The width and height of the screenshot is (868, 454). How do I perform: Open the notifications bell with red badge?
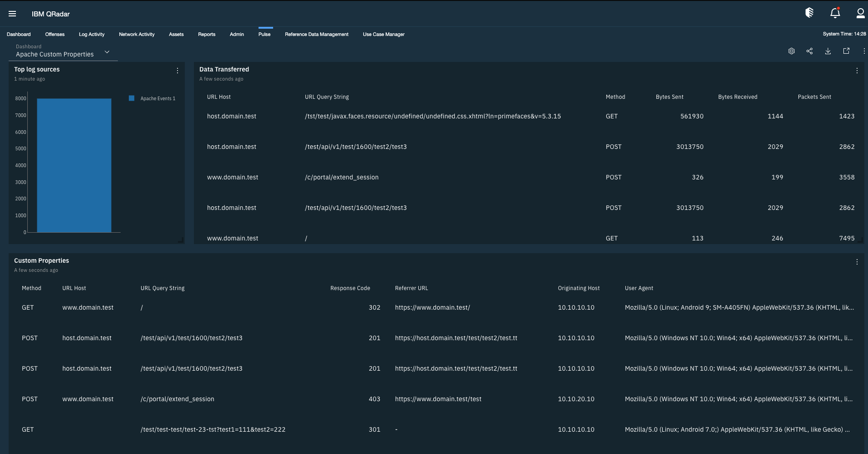click(x=835, y=13)
